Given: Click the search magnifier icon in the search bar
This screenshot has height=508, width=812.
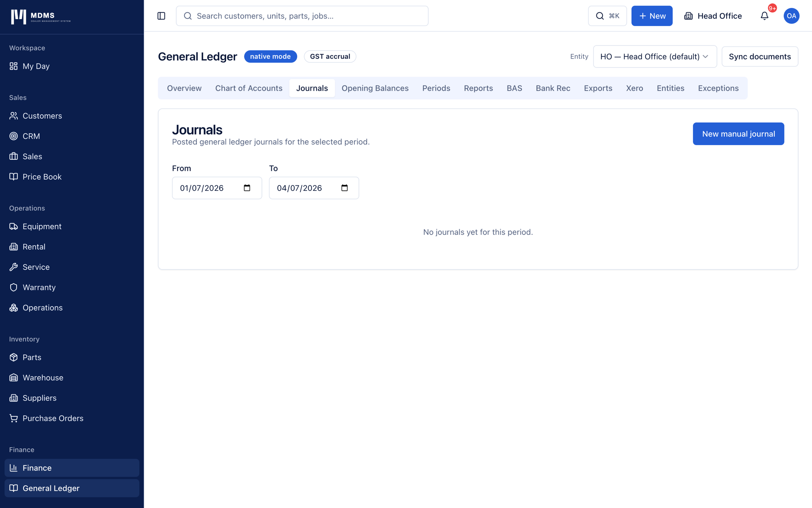Looking at the screenshot, I should [188, 16].
